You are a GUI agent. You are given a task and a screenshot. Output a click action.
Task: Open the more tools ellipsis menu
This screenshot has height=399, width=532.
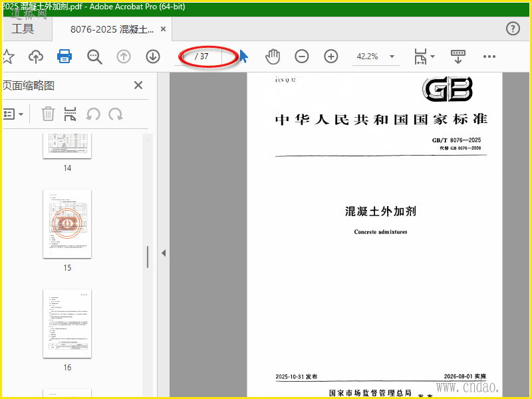click(489, 57)
